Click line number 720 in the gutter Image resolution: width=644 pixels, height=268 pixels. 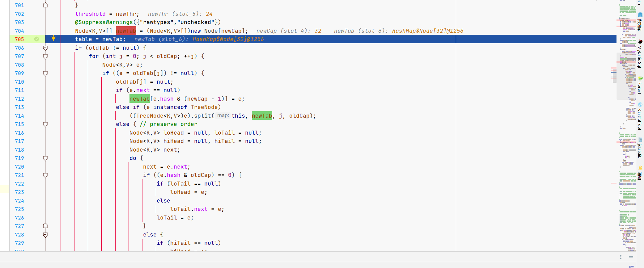(19, 167)
